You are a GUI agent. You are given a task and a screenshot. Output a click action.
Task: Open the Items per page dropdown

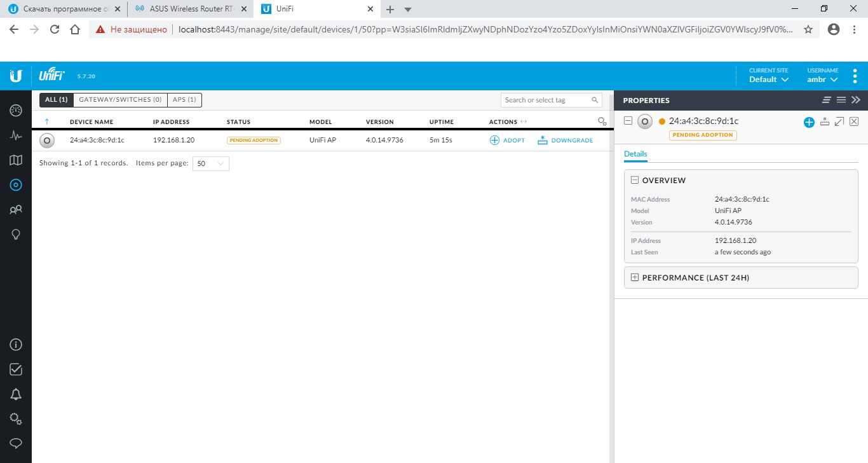tap(210, 163)
